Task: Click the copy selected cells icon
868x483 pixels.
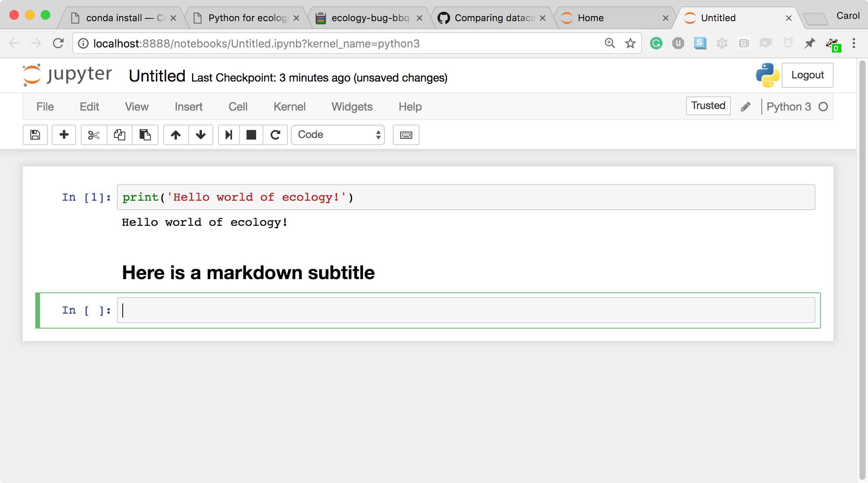Action: click(x=119, y=134)
